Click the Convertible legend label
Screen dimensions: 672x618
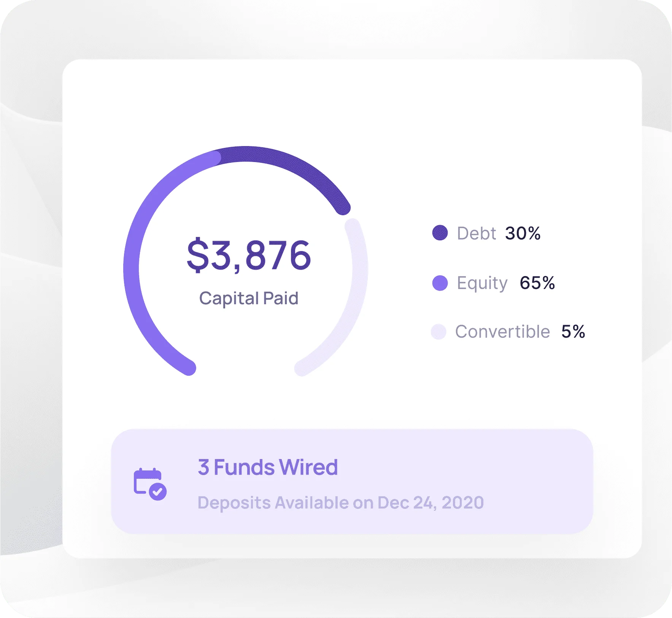point(502,332)
